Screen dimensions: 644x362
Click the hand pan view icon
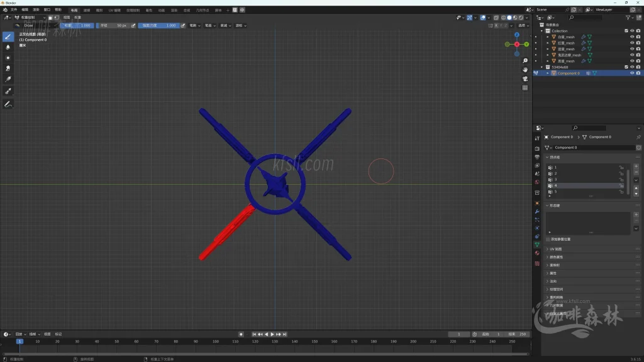(525, 70)
